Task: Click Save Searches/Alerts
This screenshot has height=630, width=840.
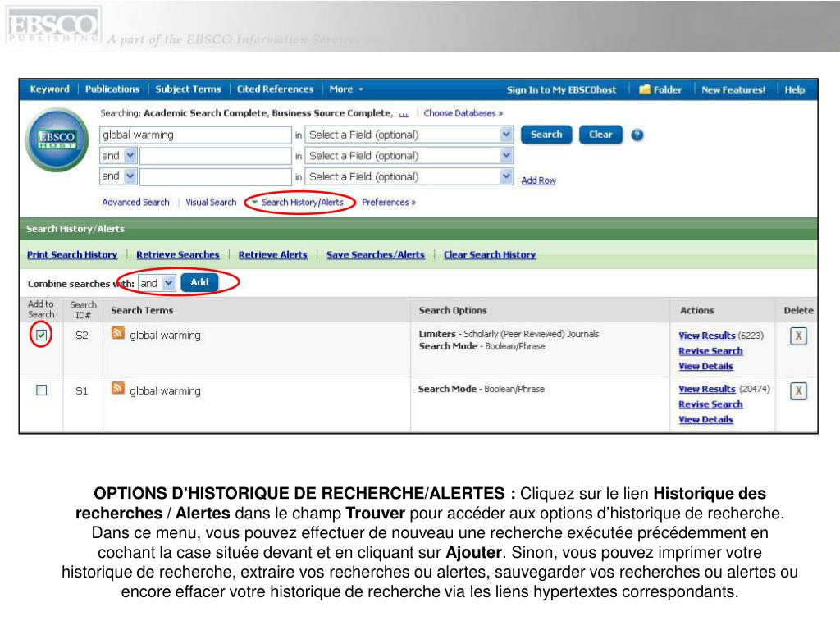Action: [x=376, y=255]
